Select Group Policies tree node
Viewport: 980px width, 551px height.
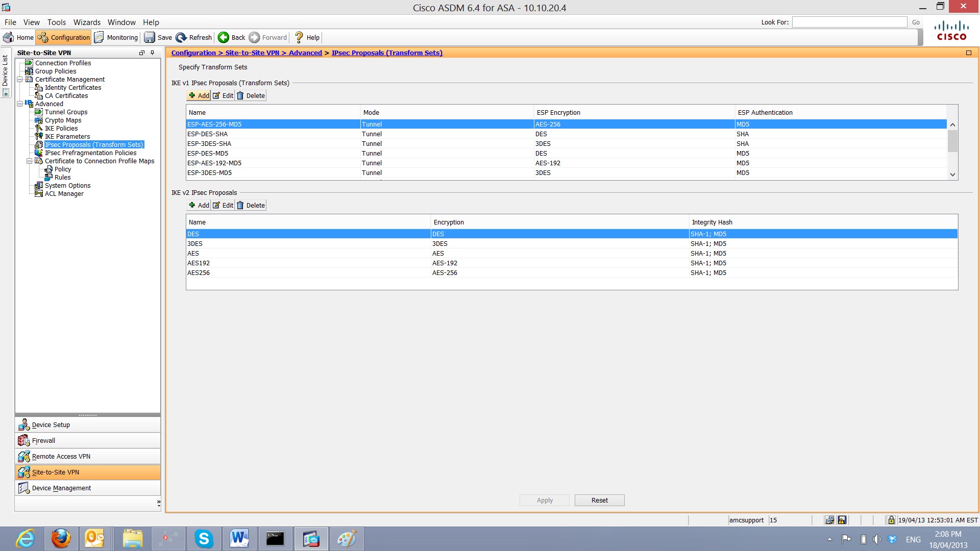56,71
